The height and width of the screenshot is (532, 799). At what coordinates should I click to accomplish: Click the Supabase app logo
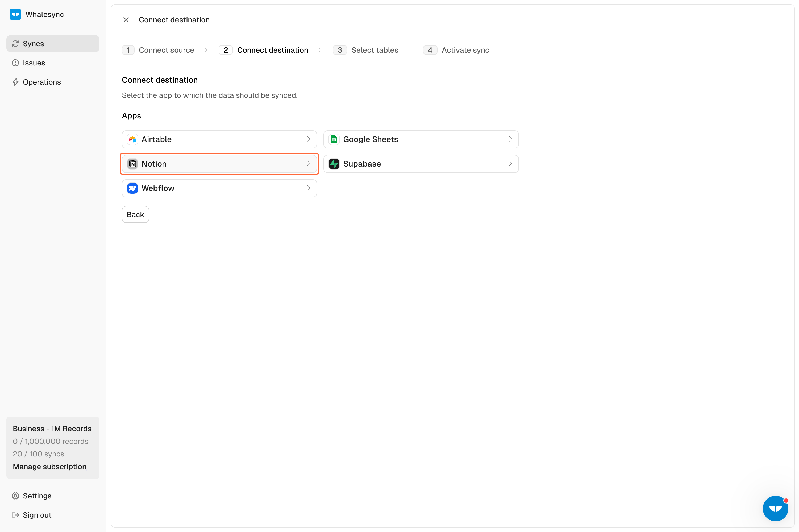(334, 164)
